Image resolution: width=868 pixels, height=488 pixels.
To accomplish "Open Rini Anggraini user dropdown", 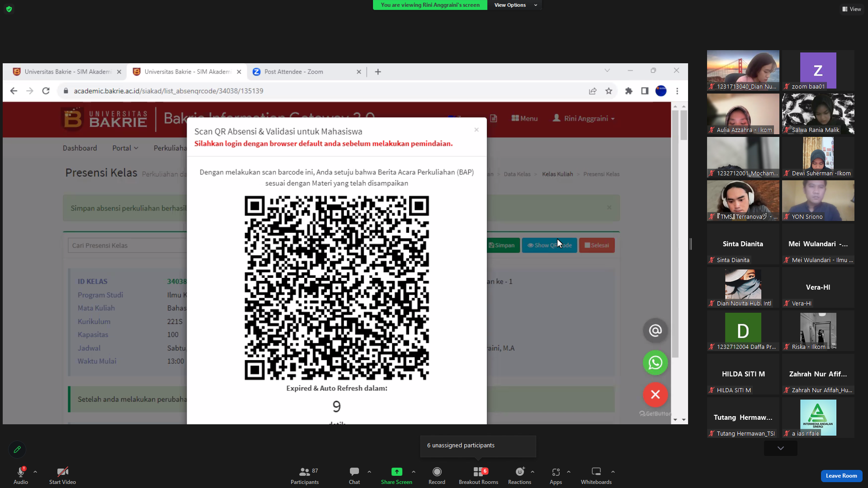I will tap(584, 118).
